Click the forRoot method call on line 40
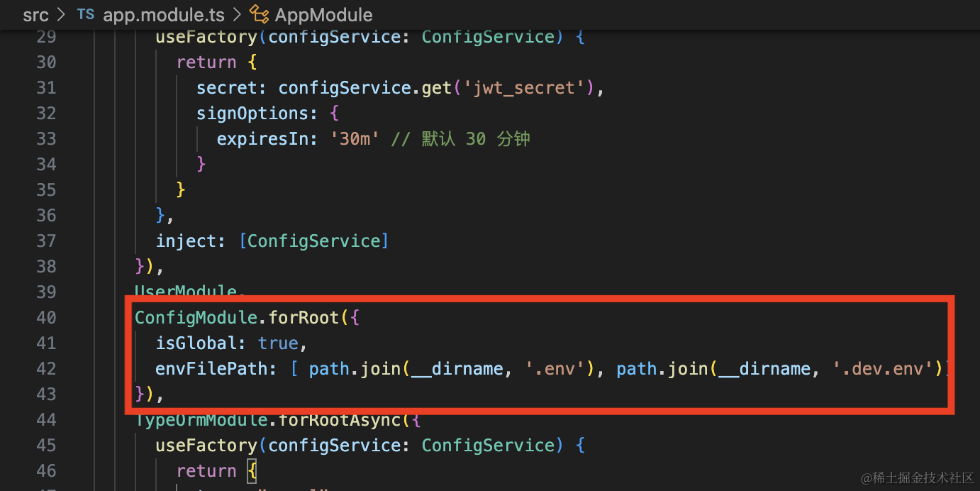This screenshot has height=491, width=980. pyautogui.click(x=304, y=318)
